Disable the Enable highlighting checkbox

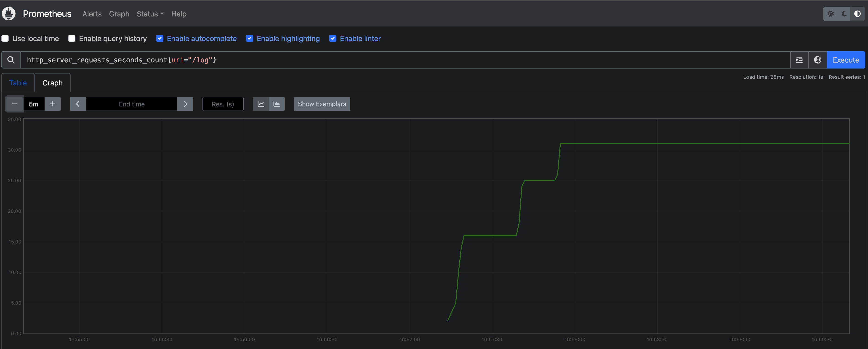pos(250,38)
